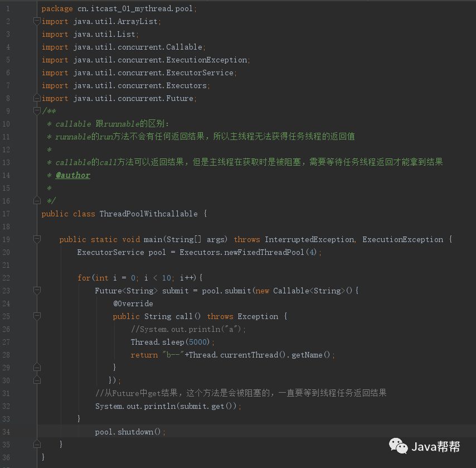Click currentThread().getName() call
The height and width of the screenshot is (468, 476).
pos(275,355)
